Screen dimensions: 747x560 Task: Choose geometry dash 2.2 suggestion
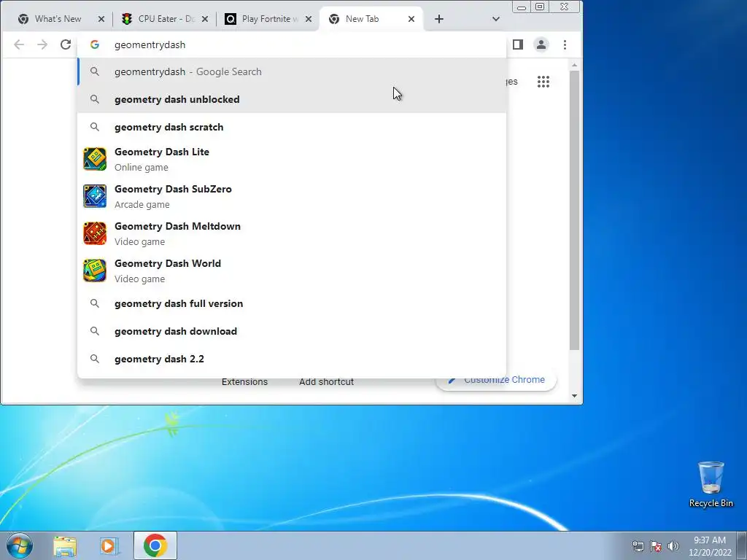click(x=292, y=359)
